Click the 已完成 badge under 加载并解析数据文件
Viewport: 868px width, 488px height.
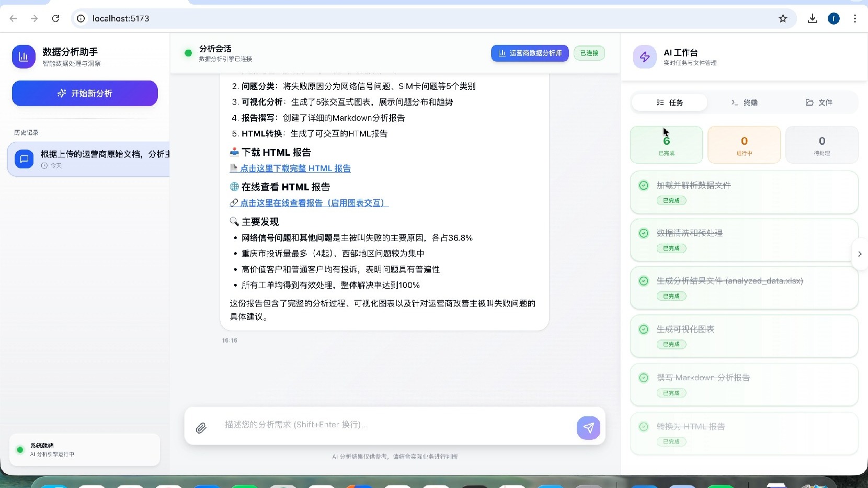click(x=671, y=200)
